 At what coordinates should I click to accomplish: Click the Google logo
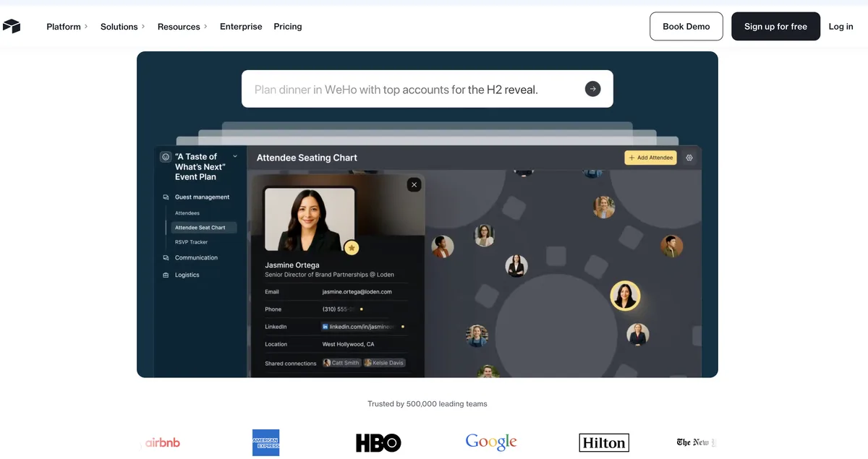[491, 442]
